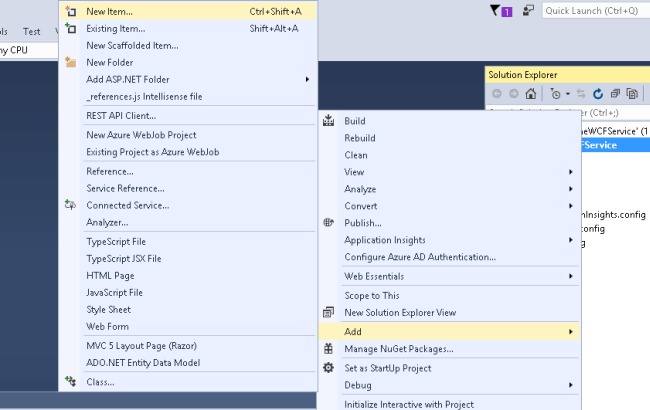Image resolution: width=650 pixels, height=410 pixels.
Task: Click the Sync with Active Document icon
Action: (x=581, y=94)
